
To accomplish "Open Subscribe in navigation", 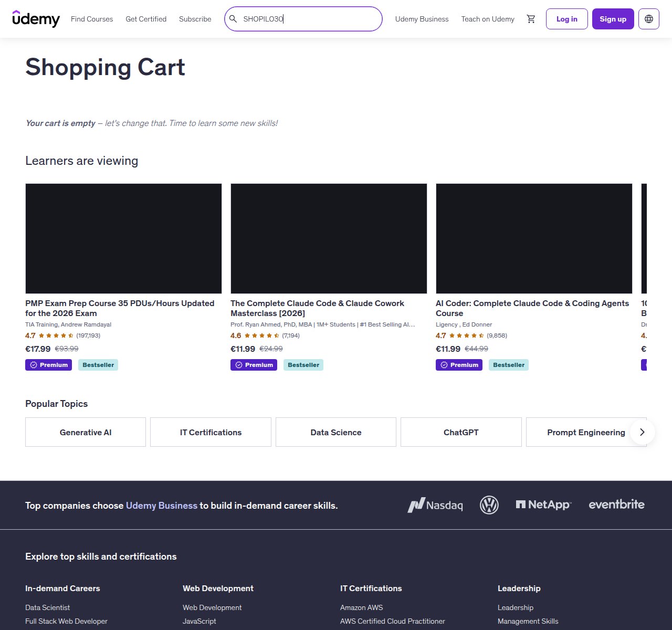I will coord(195,19).
